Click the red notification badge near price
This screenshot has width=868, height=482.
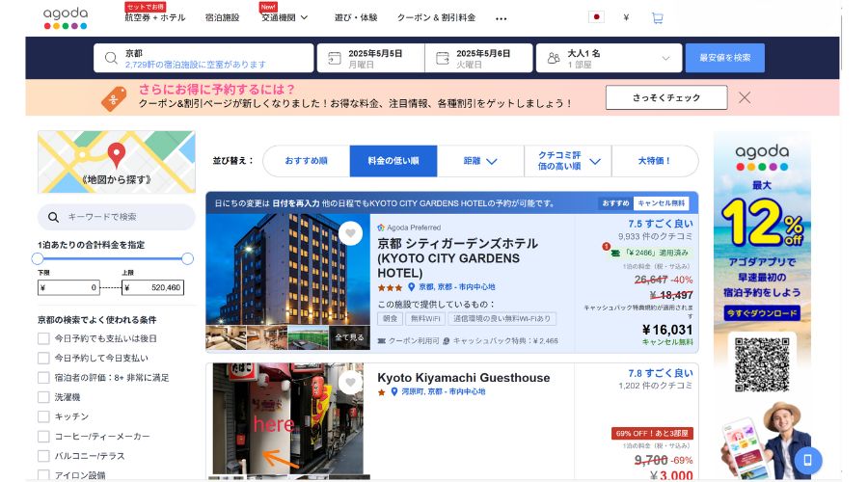click(607, 246)
